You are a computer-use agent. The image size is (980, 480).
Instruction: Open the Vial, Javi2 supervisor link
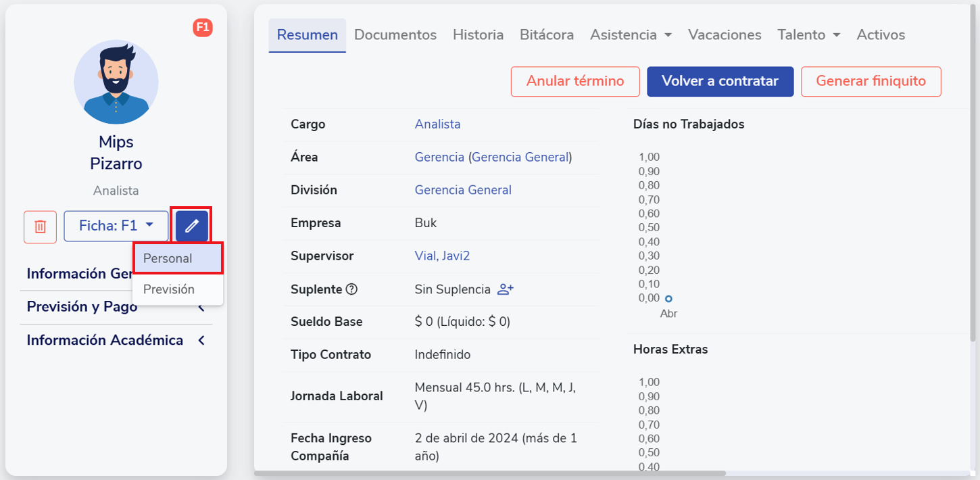[441, 256]
